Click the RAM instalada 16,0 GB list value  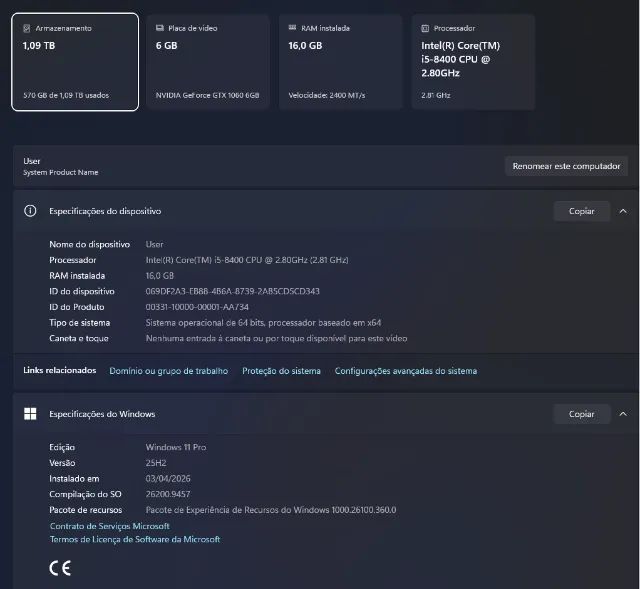pos(160,276)
